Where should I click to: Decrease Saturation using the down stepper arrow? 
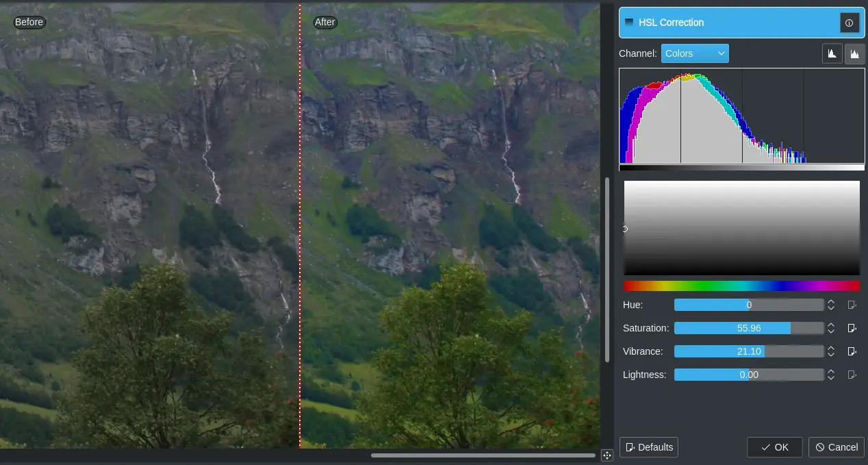(831, 331)
